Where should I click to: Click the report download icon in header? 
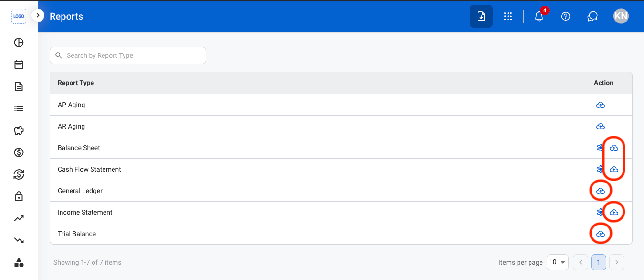point(481,16)
